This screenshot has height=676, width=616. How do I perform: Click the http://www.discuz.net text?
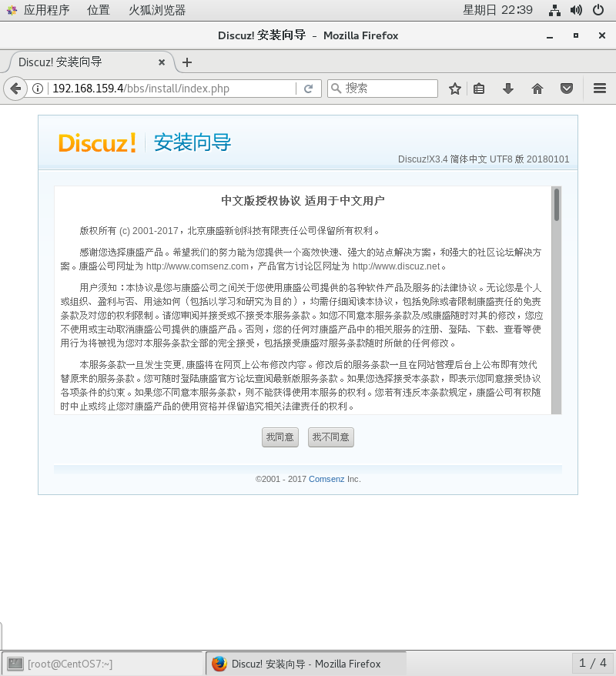[396, 266]
